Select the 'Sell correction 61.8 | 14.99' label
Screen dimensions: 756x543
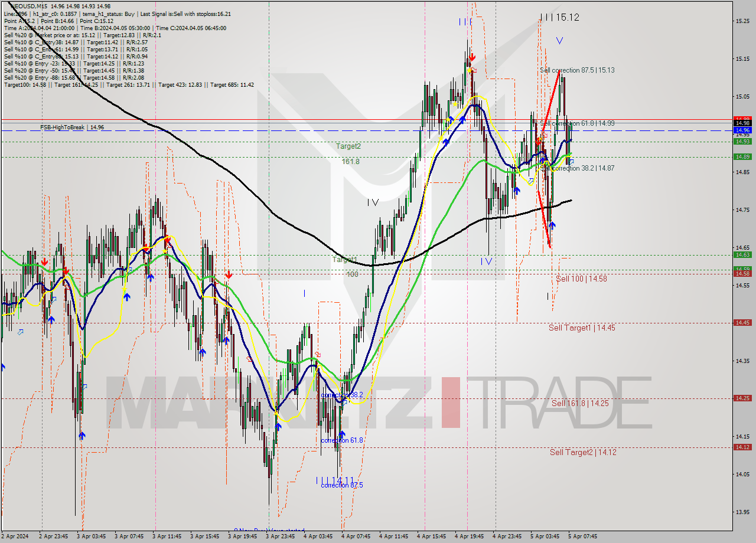point(577,123)
